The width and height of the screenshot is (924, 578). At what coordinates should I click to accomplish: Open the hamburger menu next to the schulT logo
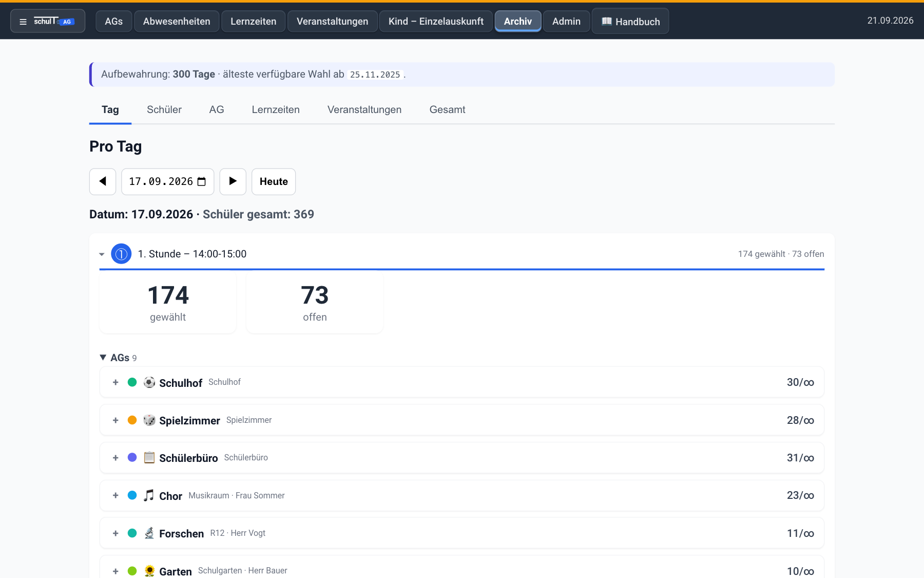23,22
